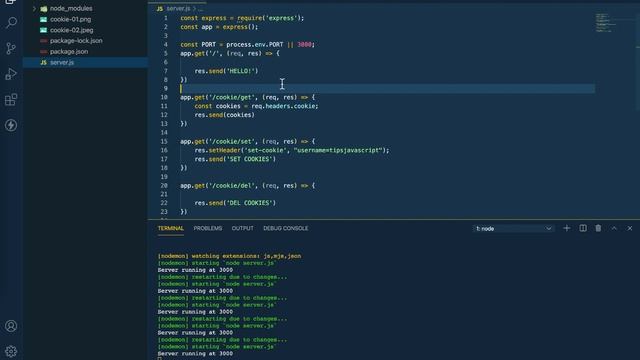Click the last 'Server running at 3000' line

[x=195, y=353]
